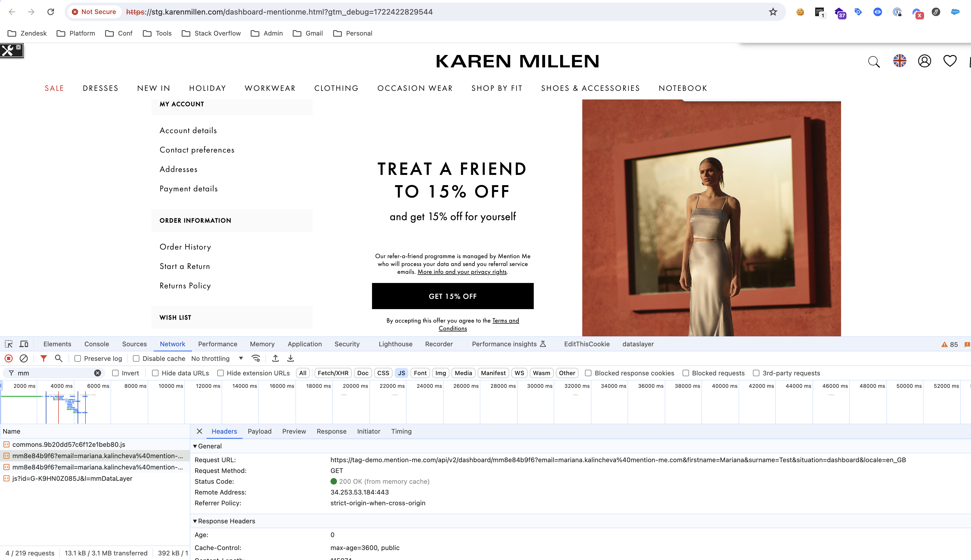The width and height of the screenshot is (971, 560).
Task: Toggle the JS request type filter
Action: [x=401, y=373]
